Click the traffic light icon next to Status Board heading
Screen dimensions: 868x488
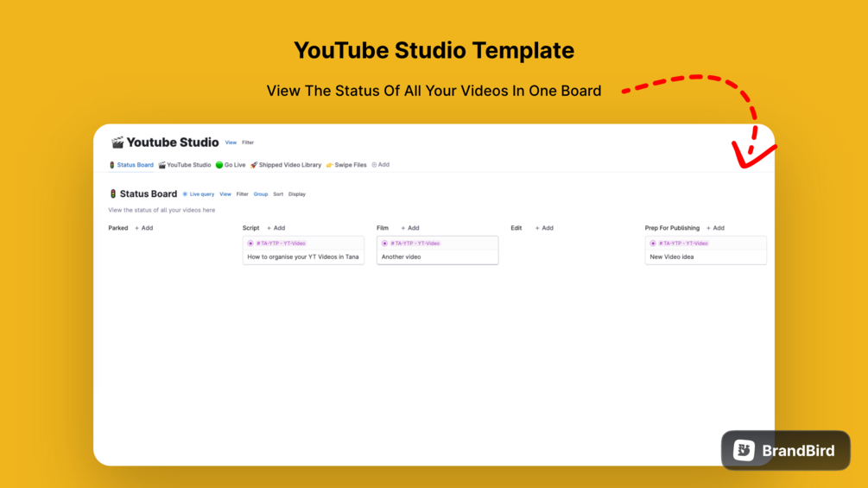coord(113,193)
